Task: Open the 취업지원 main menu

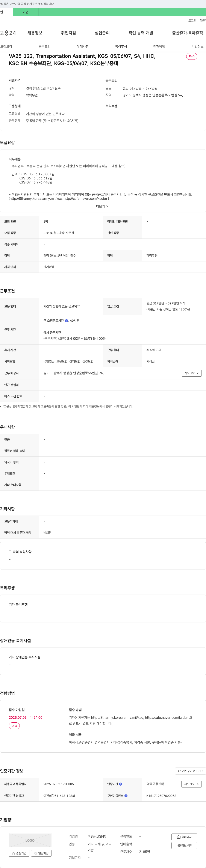Action: tap(68, 33)
